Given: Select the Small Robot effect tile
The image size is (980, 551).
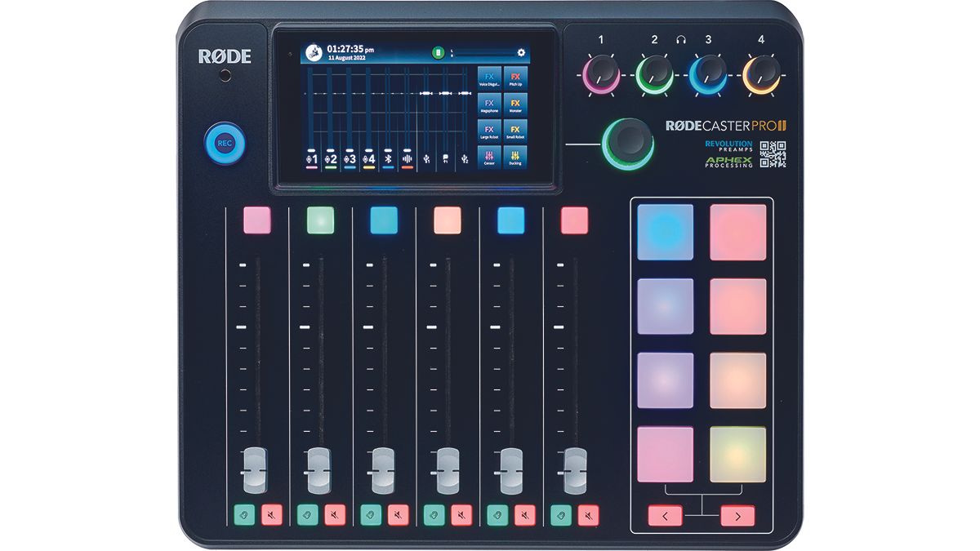Looking at the screenshot, I should point(514,132).
